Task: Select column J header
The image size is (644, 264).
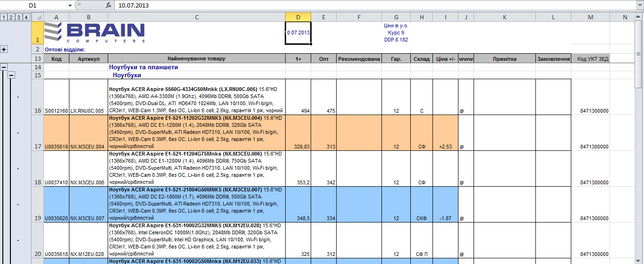Action: [x=466, y=17]
